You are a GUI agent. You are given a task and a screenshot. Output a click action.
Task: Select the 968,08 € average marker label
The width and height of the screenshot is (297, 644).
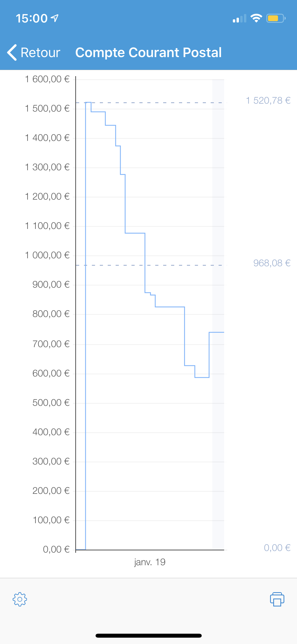coord(272,263)
